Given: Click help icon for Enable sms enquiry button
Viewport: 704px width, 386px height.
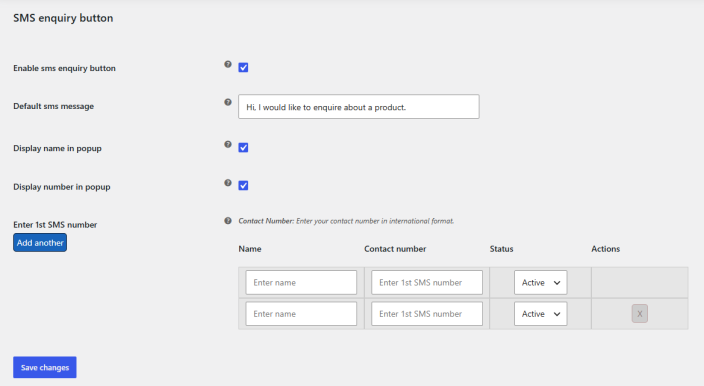Looking at the screenshot, I should [x=228, y=64].
